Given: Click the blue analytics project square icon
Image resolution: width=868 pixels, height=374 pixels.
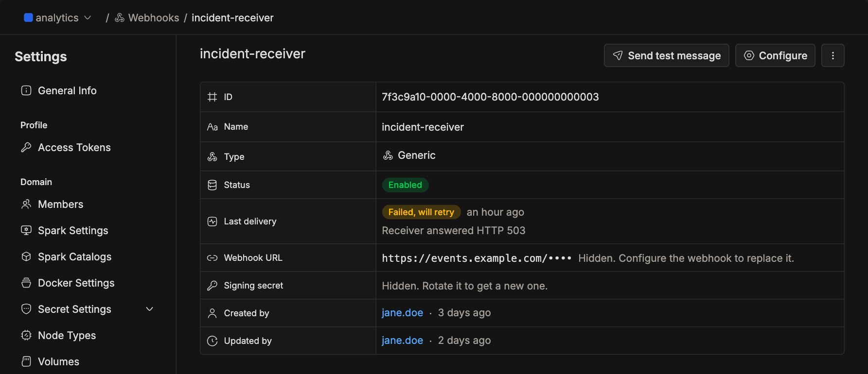Looking at the screenshot, I should 28,17.
